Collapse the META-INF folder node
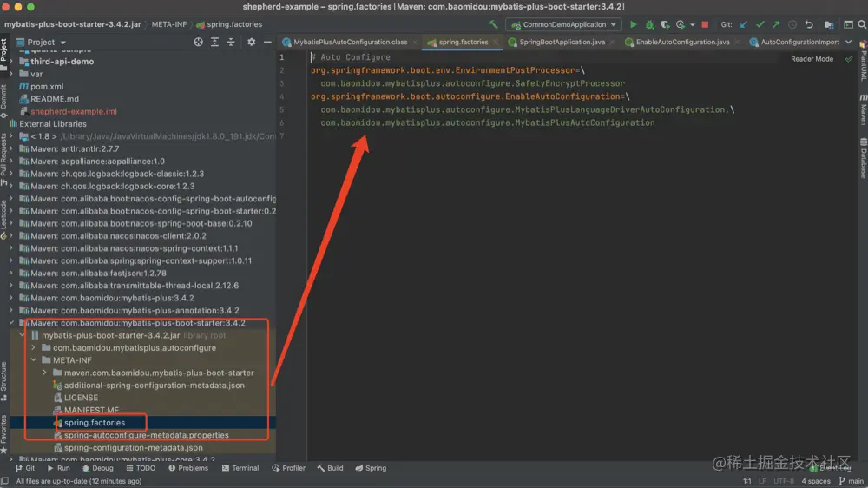The image size is (868, 488). (x=34, y=360)
